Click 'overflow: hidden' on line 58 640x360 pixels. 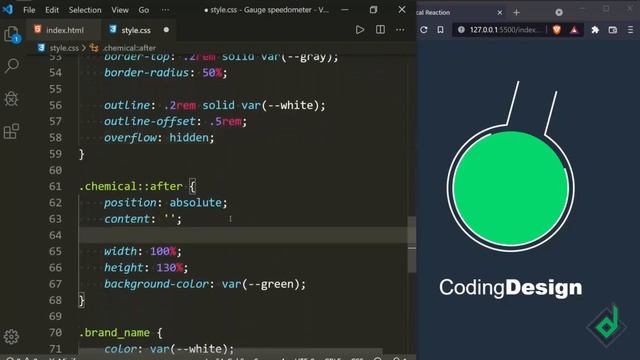(x=159, y=138)
